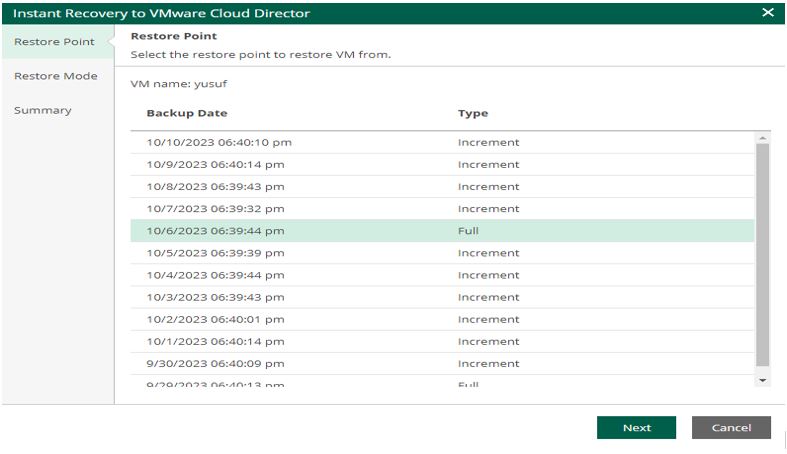The image size is (787, 454).
Task: Click the restore point list scrollbar thumb
Action: (762, 255)
